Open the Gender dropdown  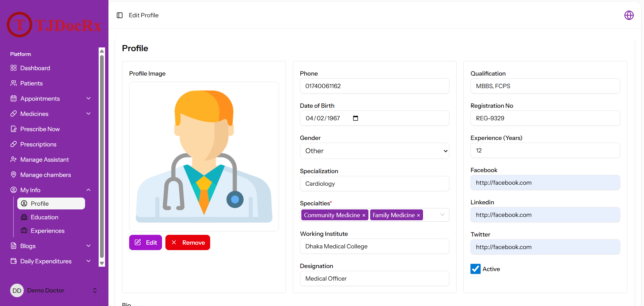pyautogui.click(x=375, y=151)
